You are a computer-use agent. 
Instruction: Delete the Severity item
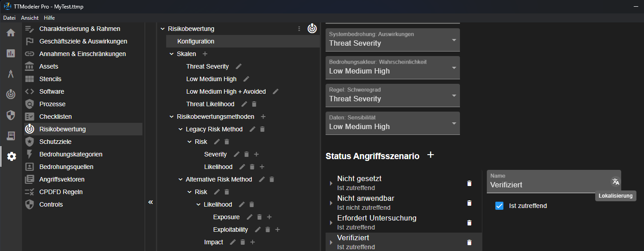246,154
